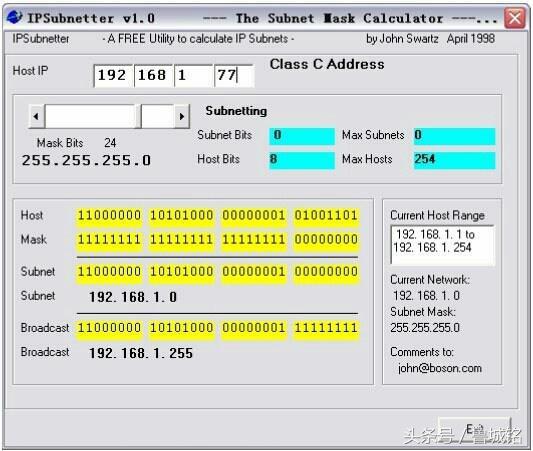
Task: Click the Subnet Bits value 0
Action: (302, 136)
